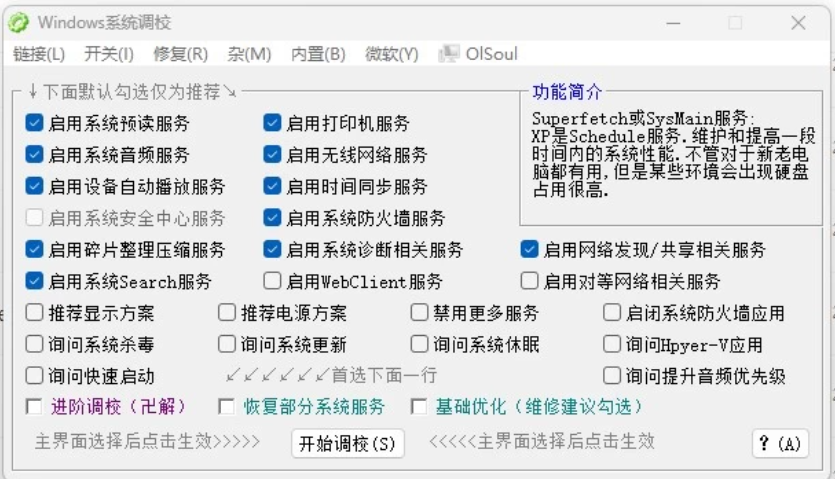Expand the 内置(B) menu
This screenshot has height=479, width=835.
click(x=318, y=54)
